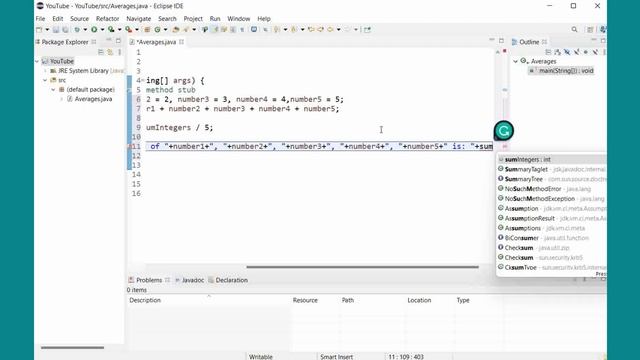Expand JRE System Library node
This screenshot has width=640, height=360.
(45, 71)
